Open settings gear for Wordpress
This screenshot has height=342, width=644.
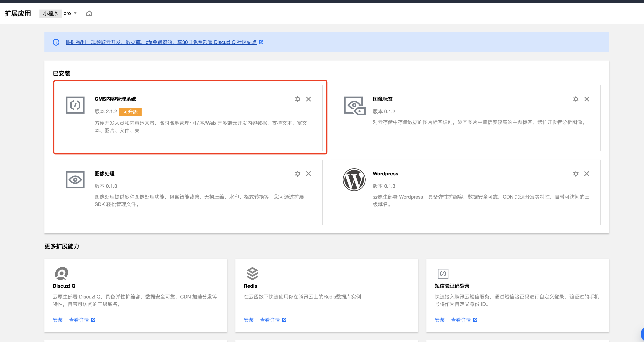click(576, 174)
